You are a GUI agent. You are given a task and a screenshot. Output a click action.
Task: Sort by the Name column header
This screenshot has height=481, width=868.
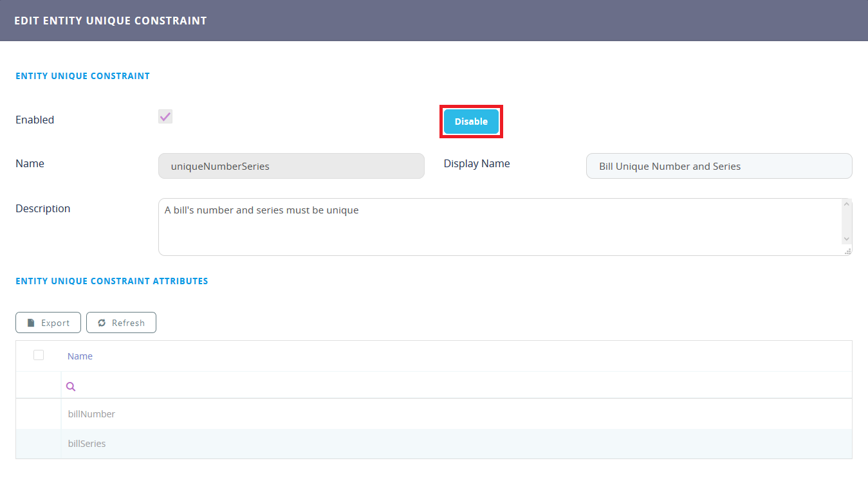tap(80, 356)
